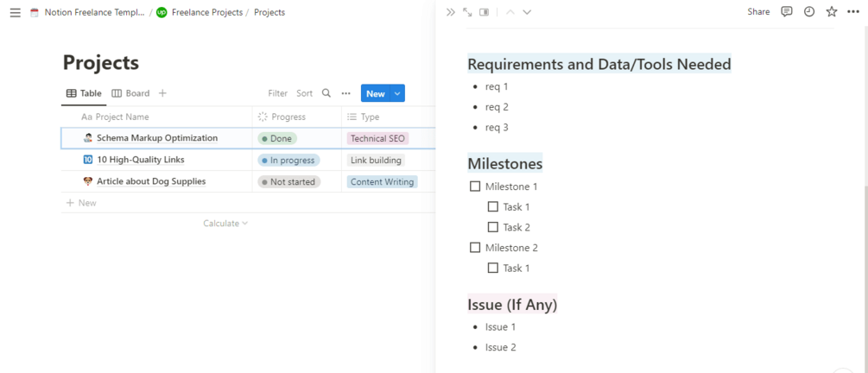Expand the New button dropdown arrow
The height and width of the screenshot is (373, 868).
(x=397, y=93)
